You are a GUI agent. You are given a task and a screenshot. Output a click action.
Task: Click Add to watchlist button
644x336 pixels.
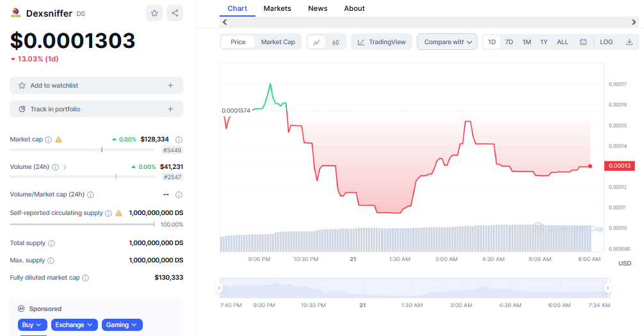96,85
